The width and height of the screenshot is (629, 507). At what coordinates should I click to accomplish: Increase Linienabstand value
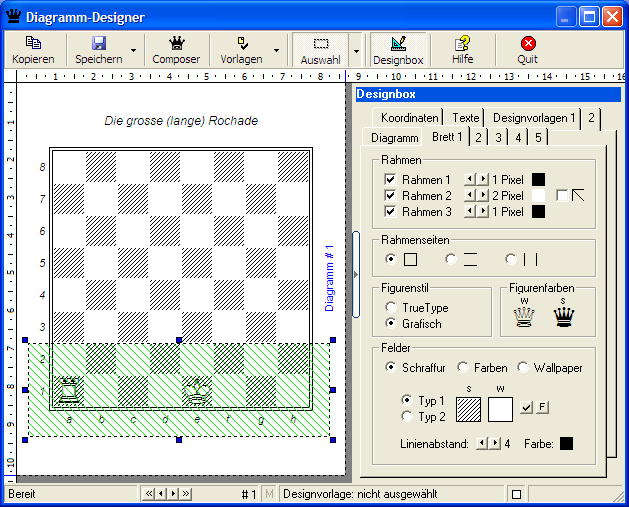(x=495, y=443)
